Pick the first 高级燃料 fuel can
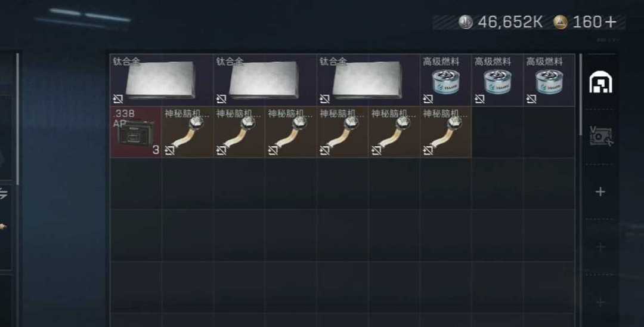The height and width of the screenshot is (327, 644). (x=445, y=80)
